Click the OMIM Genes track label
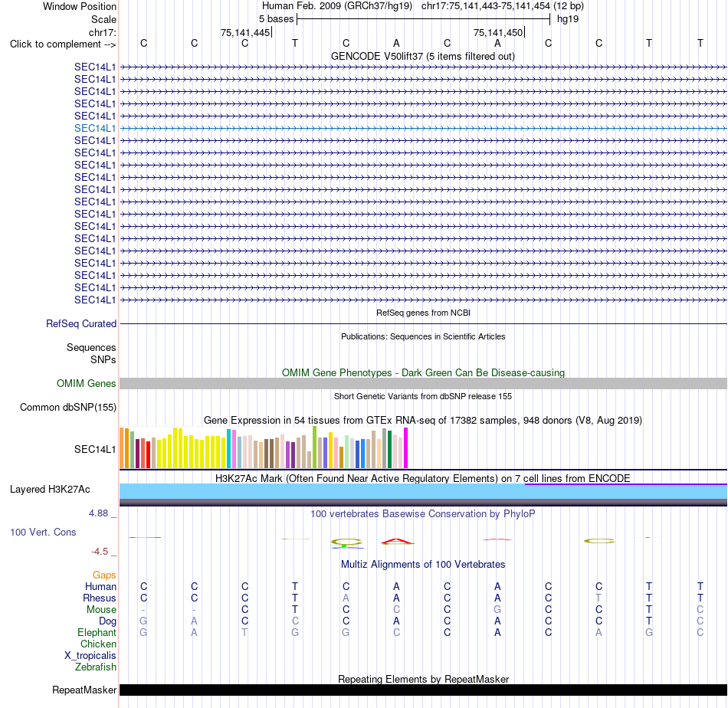Image resolution: width=728 pixels, height=708 pixels. point(86,383)
